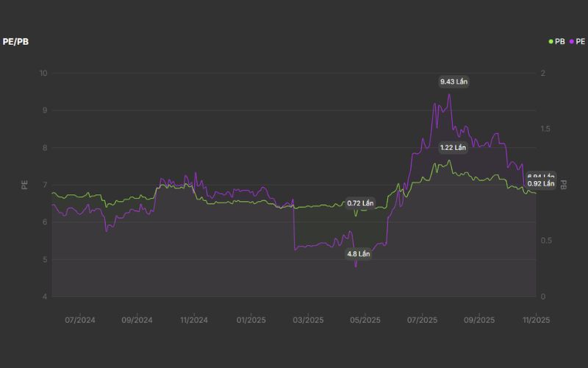Click the PE/PB chart title

coord(16,42)
